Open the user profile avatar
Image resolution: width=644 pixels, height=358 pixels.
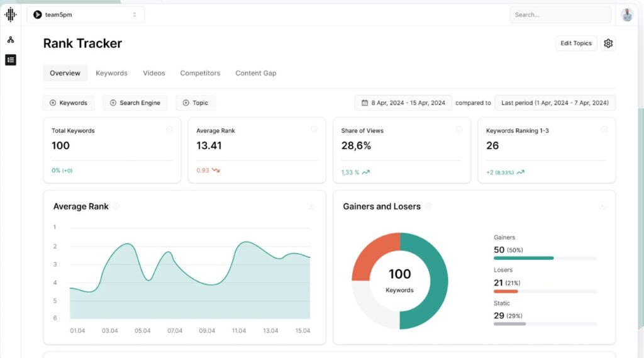click(626, 15)
